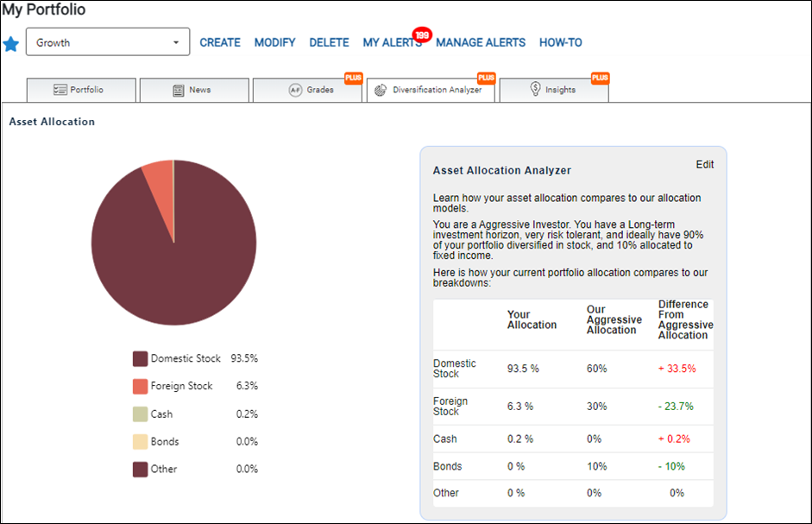Click Edit in Asset Allocation Analyzer
812x524 pixels.
click(705, 164)
